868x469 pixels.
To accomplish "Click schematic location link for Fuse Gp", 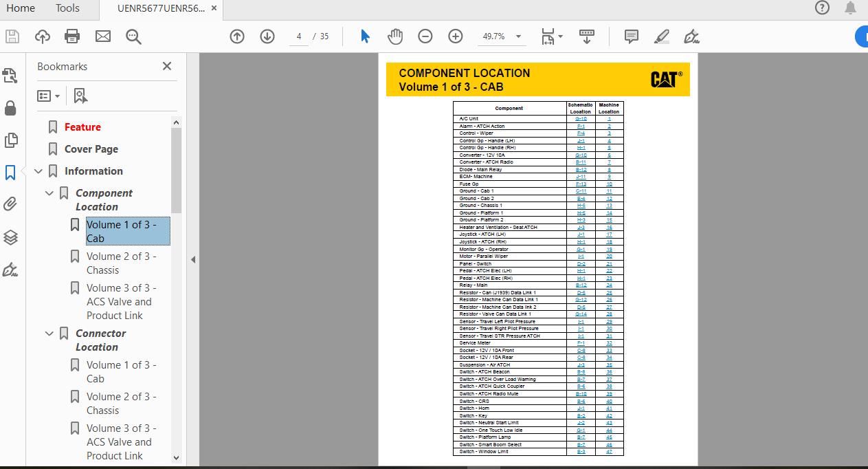I will click(581, 184).
